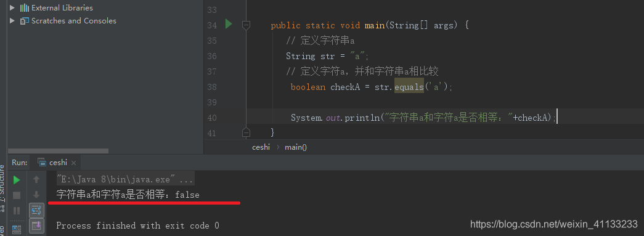The width and height of the screenshot is (644, 236).
Task: Click the Scratches and Consoles icon
Action: (x=24, y=21)
